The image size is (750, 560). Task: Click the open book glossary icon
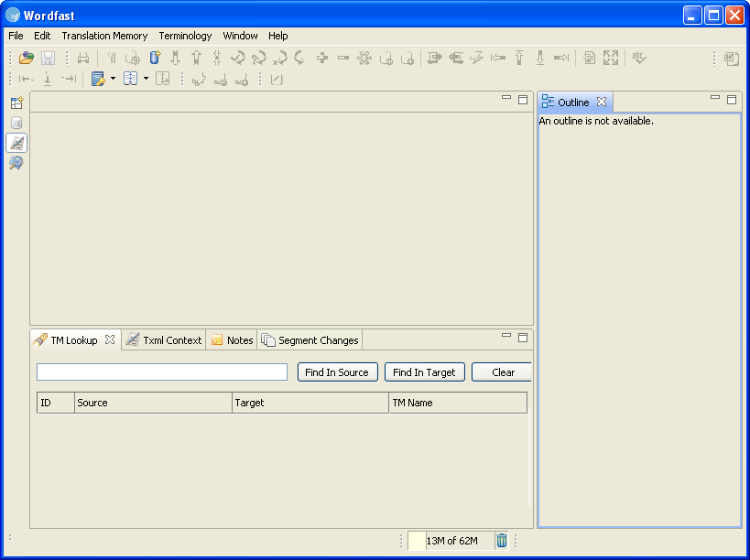click(x=130, y=79)
